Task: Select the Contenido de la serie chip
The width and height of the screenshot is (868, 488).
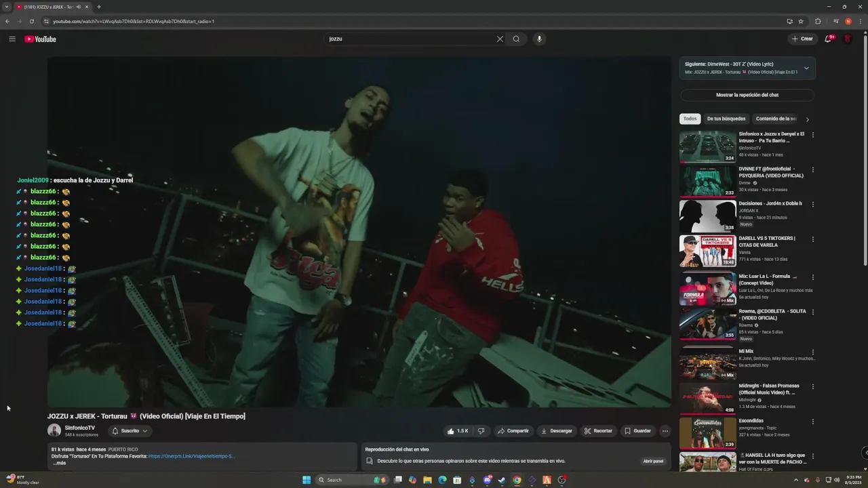Action: tap(776, 119)
